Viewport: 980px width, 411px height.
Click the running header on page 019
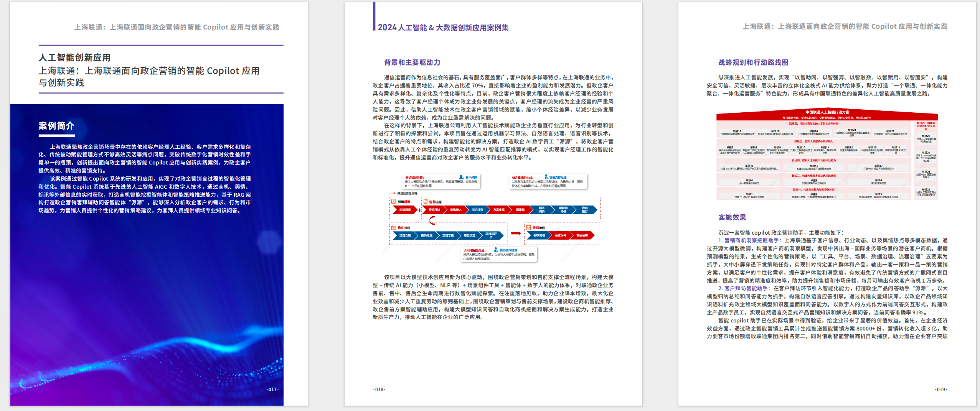[x=845, y=26]
